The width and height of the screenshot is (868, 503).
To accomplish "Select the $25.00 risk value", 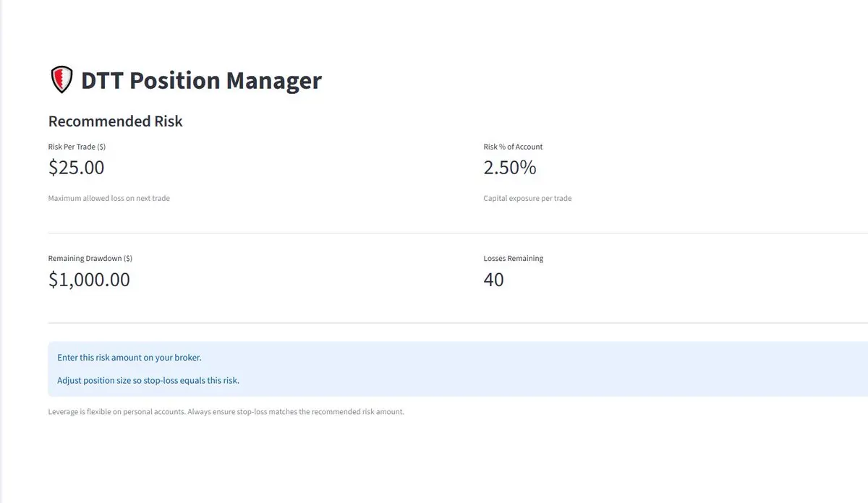I will pos(76,168).
